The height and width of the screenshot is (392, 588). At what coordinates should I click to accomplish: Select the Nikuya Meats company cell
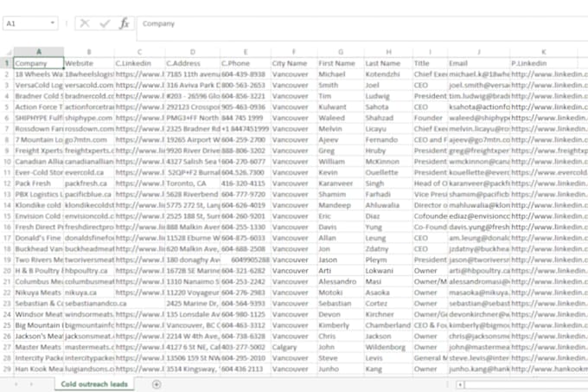(x=39, y=292)
